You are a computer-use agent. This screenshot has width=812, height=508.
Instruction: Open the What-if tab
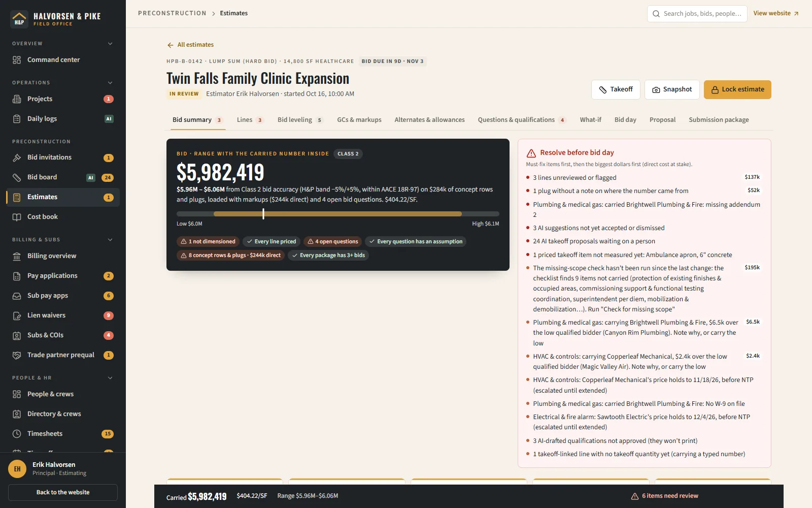coord(590,120)
